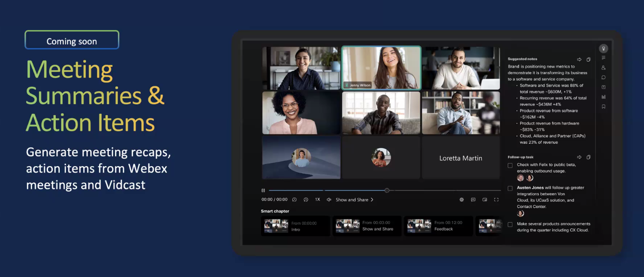
Task: Click the Coming soon badge
Action: [72, 40]
